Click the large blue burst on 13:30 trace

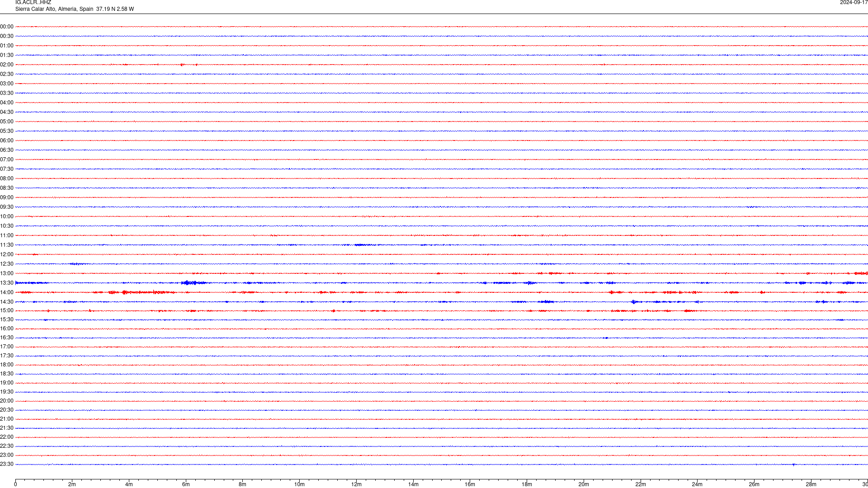pos(193,283)
